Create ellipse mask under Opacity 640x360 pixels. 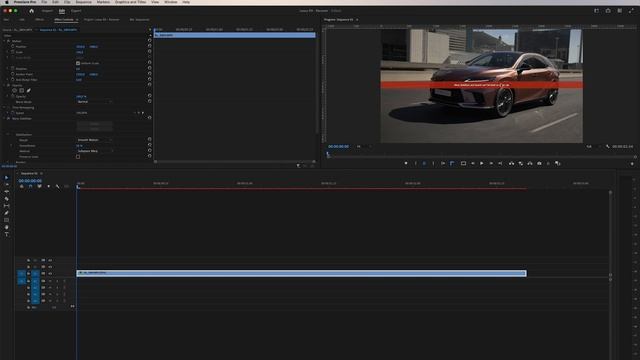15,91
